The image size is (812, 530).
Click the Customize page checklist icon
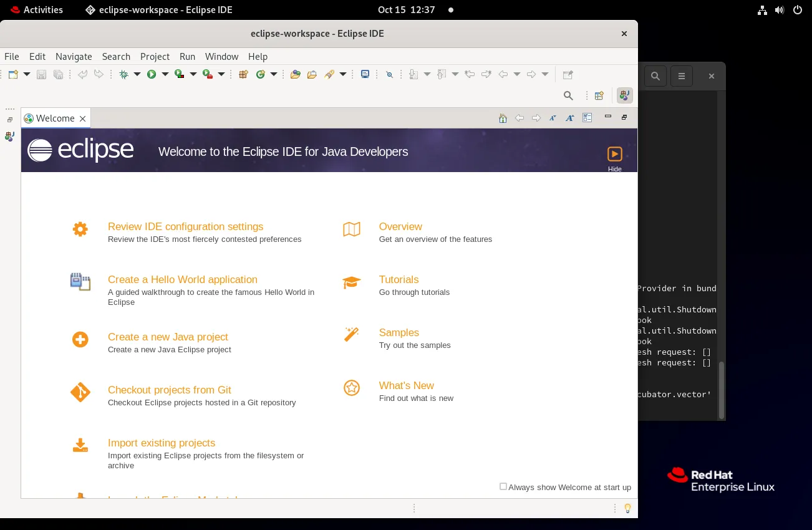pyautogui.click(x=587, y=117)
